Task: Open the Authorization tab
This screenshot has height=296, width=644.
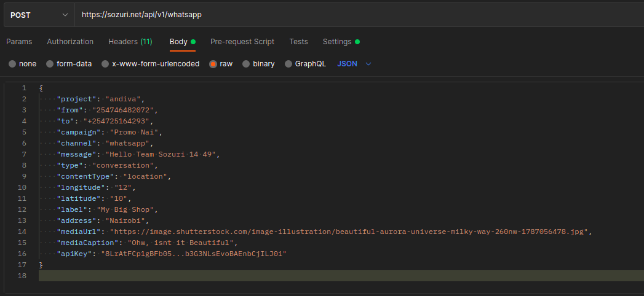Action: pos(70,42)
